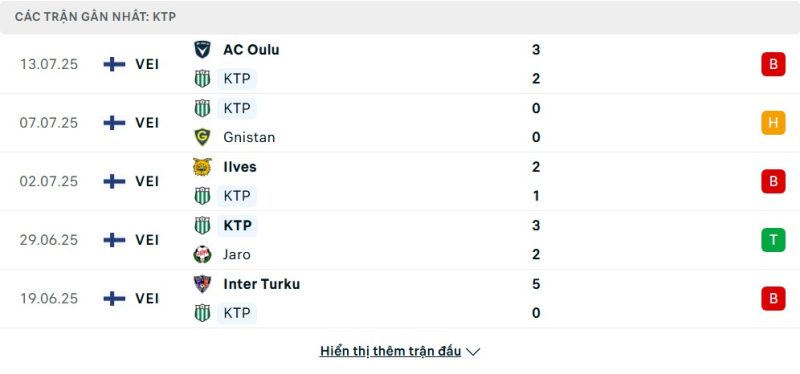Click Finland flag in 07.07.25 row
The image size is (800, 374).
tap(114, 123)
